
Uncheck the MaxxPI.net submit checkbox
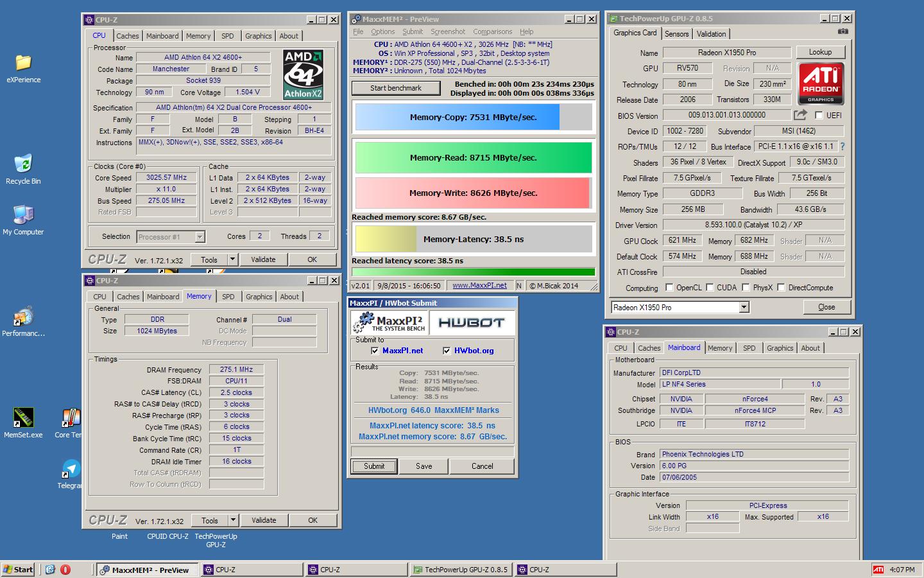[375, 351]
